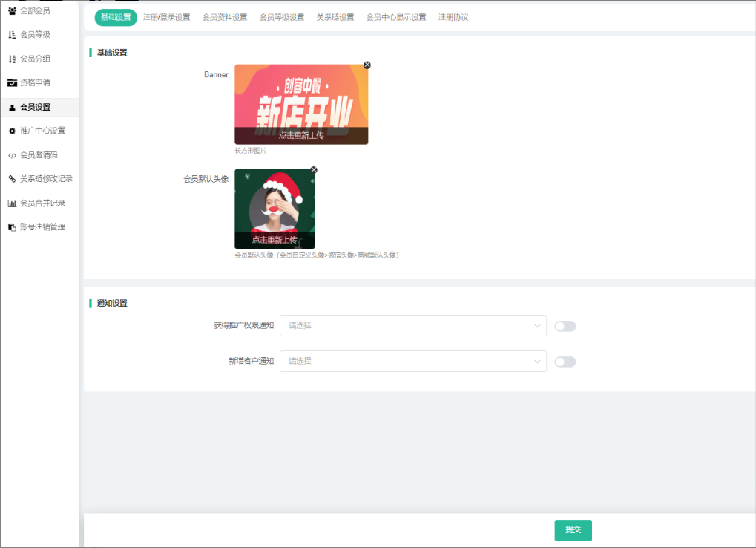
Task: Click the 会员等级 sort icon
Action: pyautogui.click(x=12, y=35)
